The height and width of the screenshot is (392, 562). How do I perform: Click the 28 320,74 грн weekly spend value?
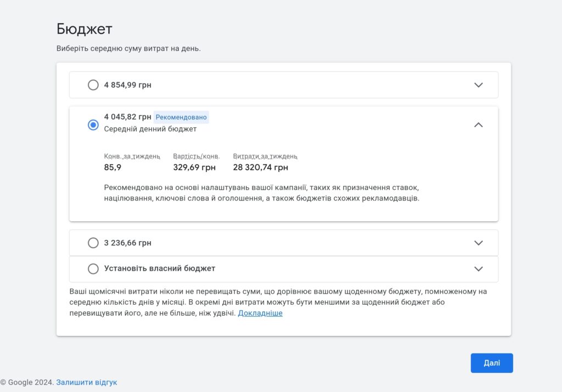pos(261,167)
